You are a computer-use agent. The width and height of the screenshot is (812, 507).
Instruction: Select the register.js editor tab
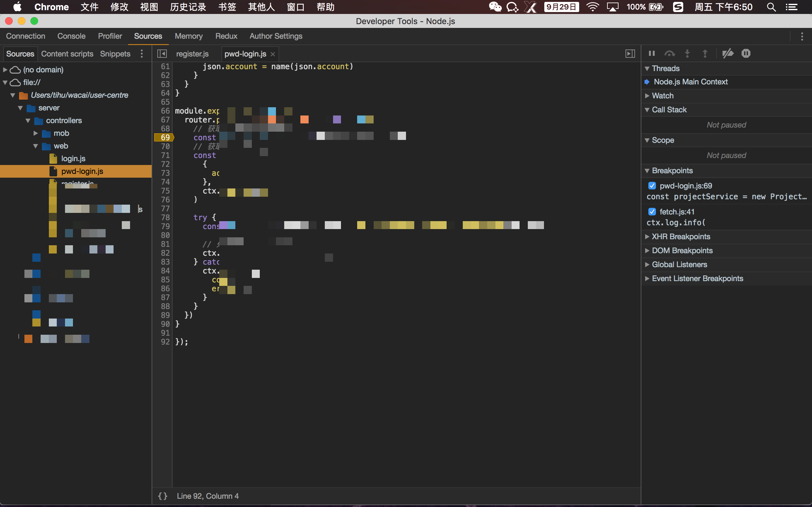click(192, 54)
